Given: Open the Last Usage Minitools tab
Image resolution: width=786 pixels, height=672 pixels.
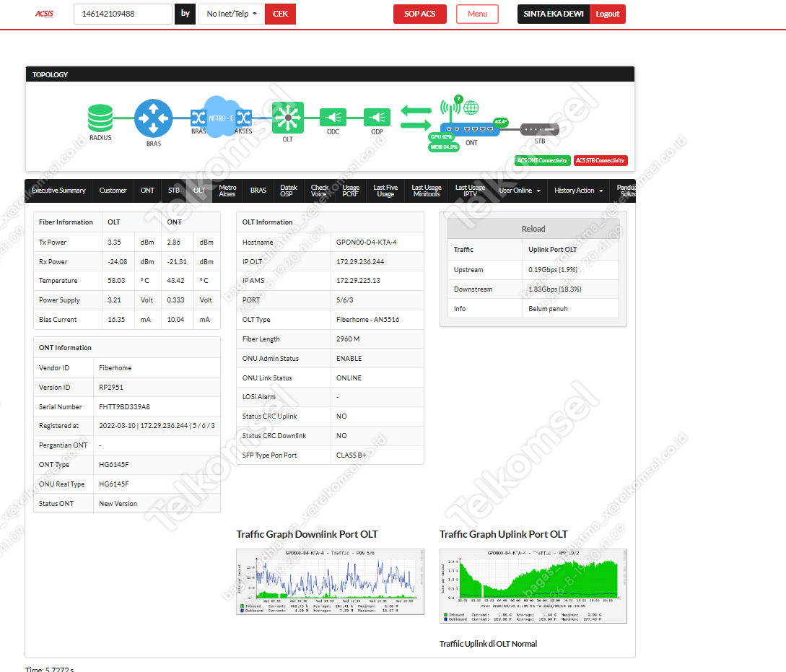Looking at the screenshot, I should click(x=426, y=191).
